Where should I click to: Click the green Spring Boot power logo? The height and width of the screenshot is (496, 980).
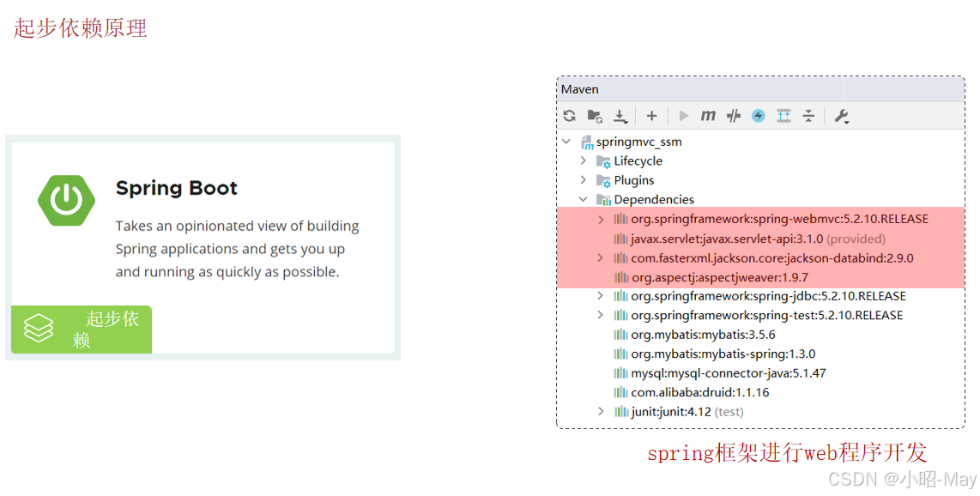(66, 201)
